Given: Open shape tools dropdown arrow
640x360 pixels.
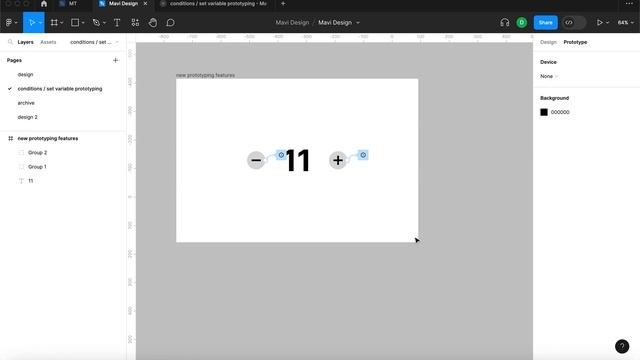Looking at the screenshot, I should [83, 23].
